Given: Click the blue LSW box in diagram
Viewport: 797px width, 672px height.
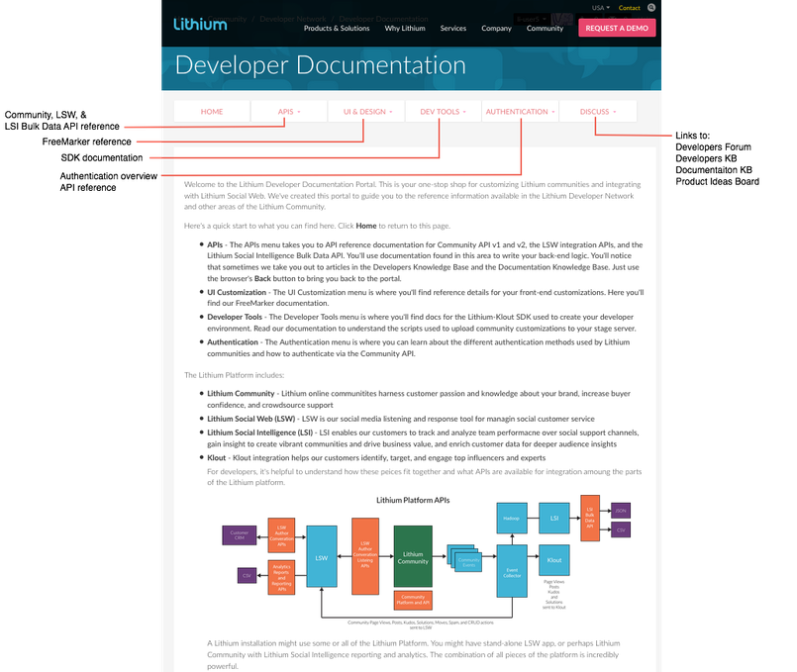Looking at the screenshot, I should pos(321,556).
